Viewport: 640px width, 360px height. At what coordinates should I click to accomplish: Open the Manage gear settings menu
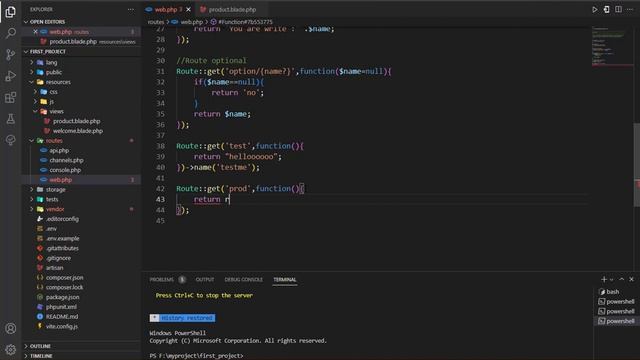[x=11, y=349]
